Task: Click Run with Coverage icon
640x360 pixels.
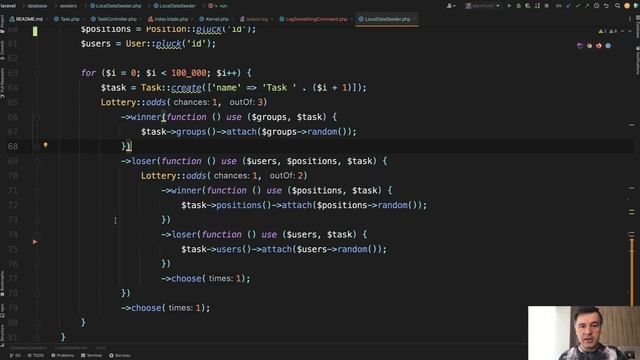Action: (x=528, y=6)
